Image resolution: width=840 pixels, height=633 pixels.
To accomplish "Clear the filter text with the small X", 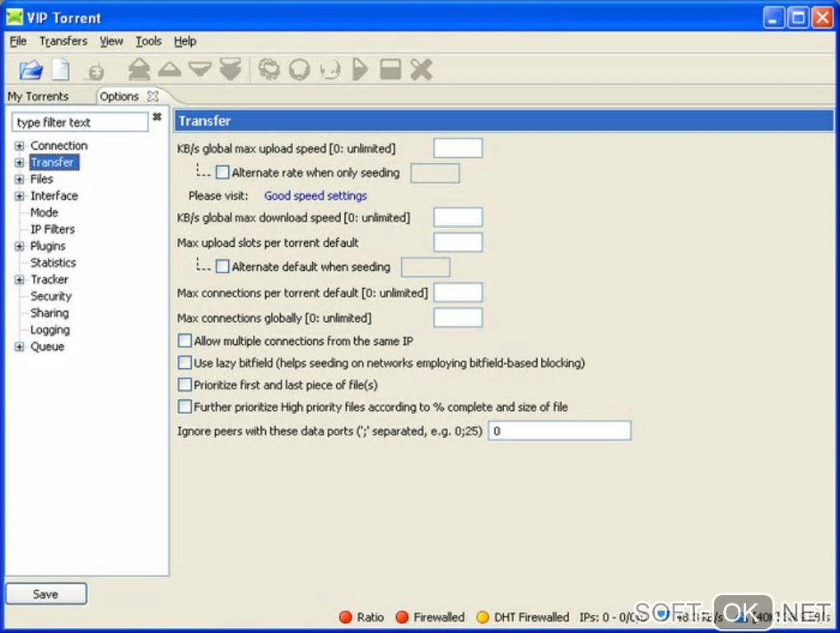I will [157, 117].
